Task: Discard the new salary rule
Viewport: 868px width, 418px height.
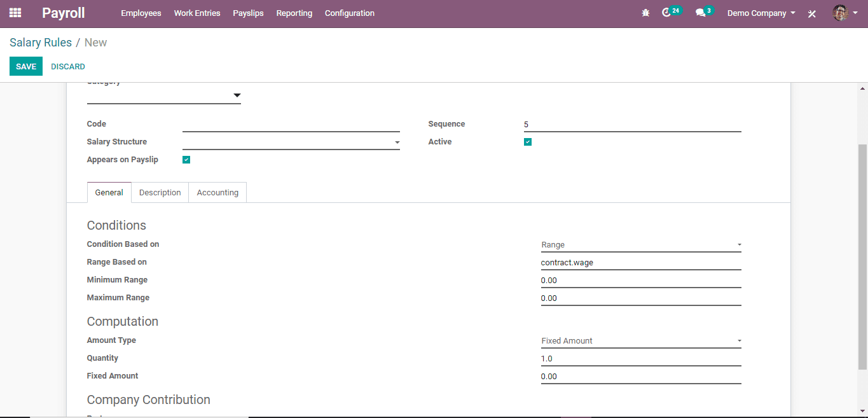Action: tap(68, 67)
